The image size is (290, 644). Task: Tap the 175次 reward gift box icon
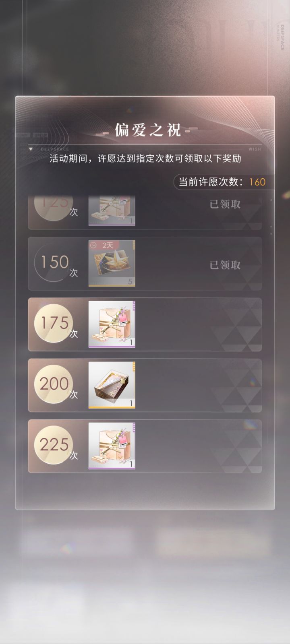(x=112, y=324)
